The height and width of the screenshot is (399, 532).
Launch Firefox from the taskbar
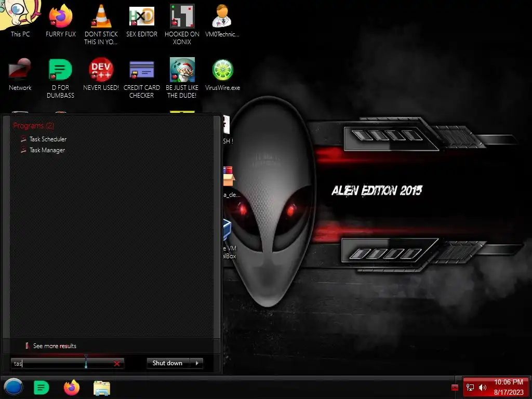72,388
